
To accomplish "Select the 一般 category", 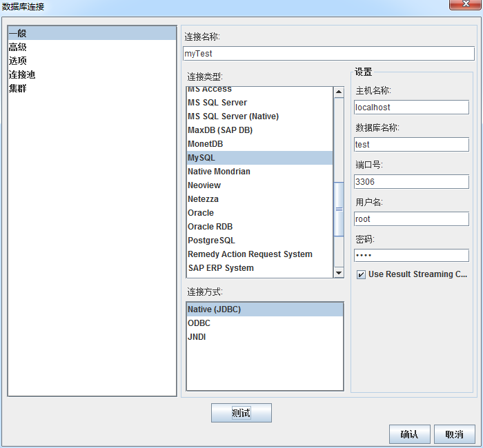I will pyautogui.click(x=92, y=33).
